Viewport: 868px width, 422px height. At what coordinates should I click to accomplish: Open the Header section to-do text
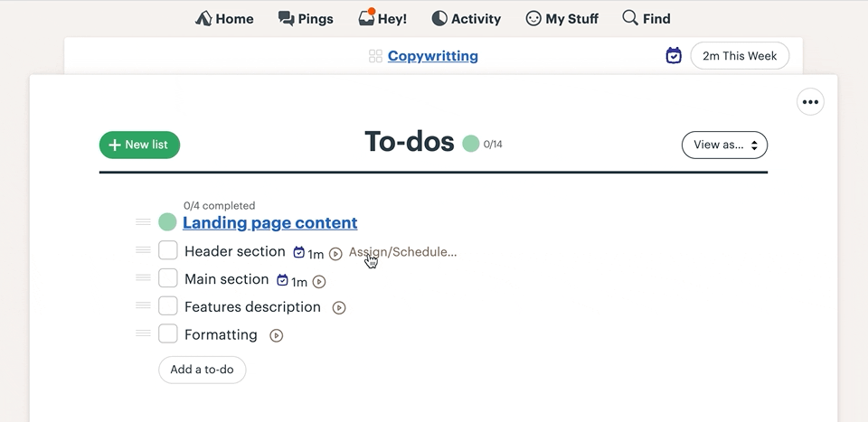(x=235, y=251)
